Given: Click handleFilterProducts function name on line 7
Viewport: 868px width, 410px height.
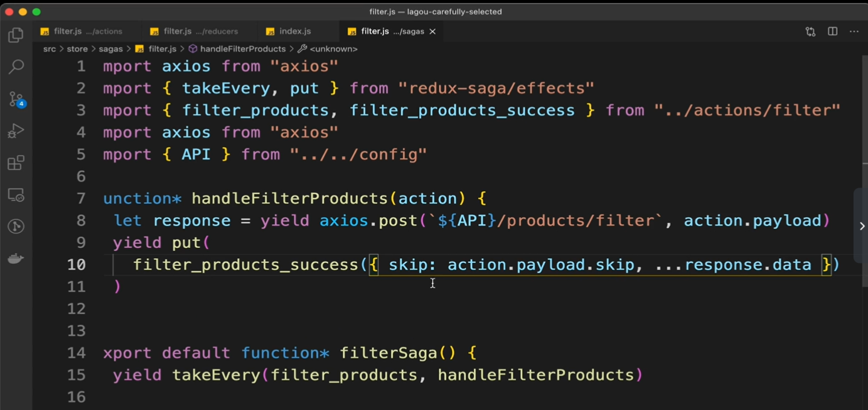Looking at the screenshot, I should click(x=290, y=198).
